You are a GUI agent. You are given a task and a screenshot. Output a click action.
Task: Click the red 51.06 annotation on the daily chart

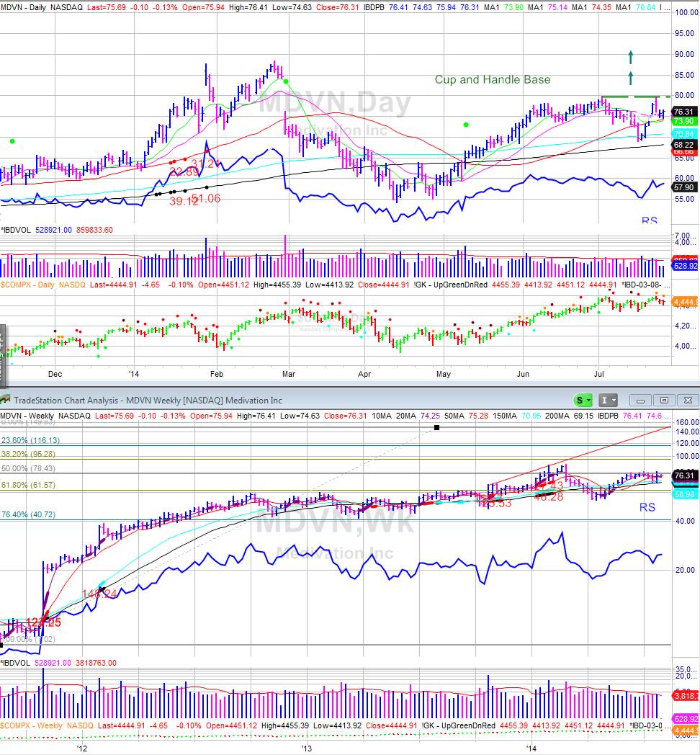point(206,198)
